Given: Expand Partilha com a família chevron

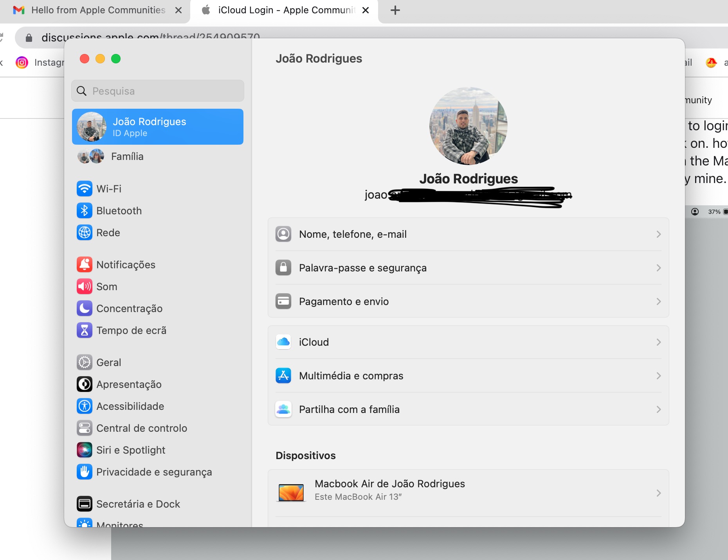Looking at the screenshot, I should [x=659, y=409].
